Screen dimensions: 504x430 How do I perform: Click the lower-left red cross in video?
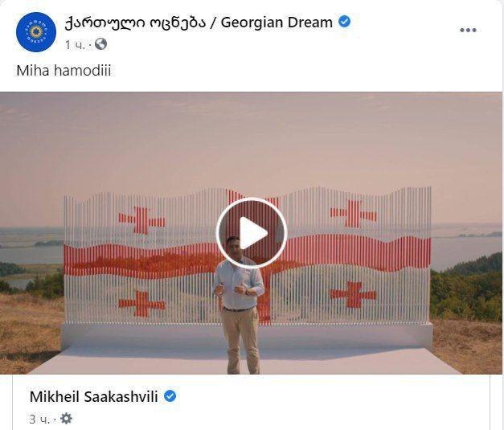coord(141,304)
